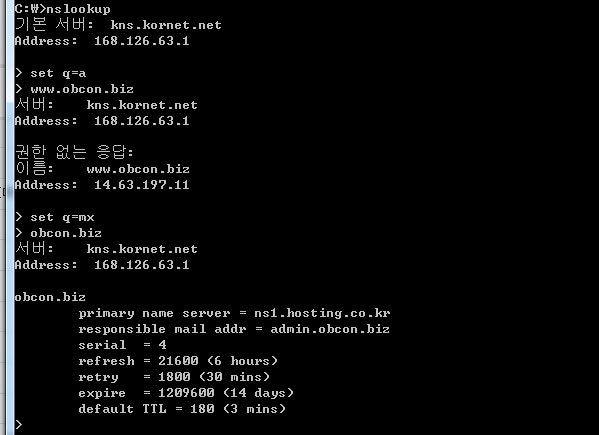The width and height of the screenshot is (599, 435).
Task: Click the '권한 없는 응답' non-authoritative answer text
Action: click(x=74, y=152)
